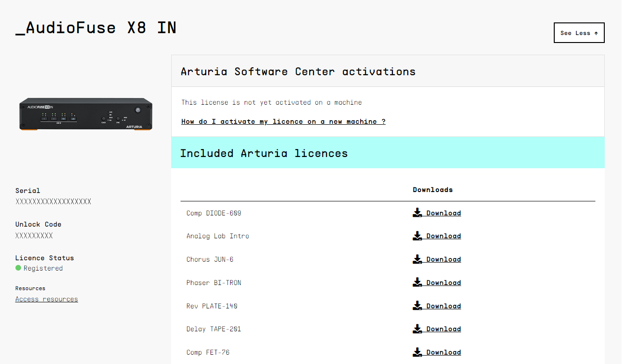The height and width of the screenshot is (364, 623).
Task: Click the Resources label
Action: tap(30, 288)
